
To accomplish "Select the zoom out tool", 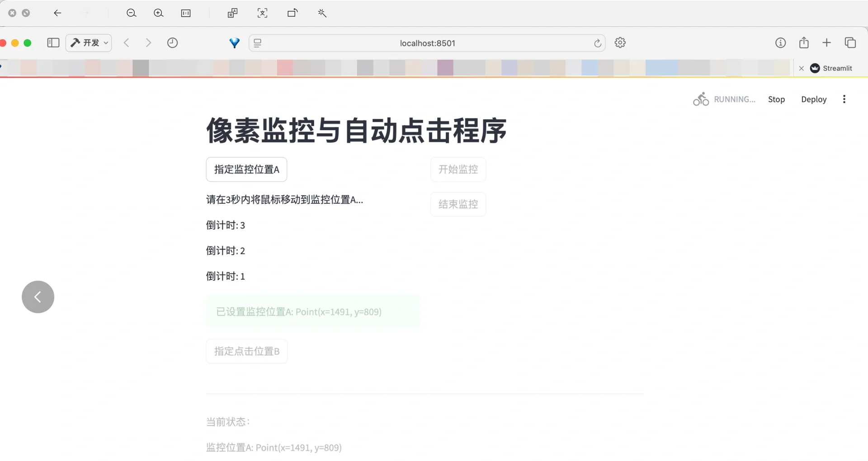I will pyautogui.click(x=132, y=13).
